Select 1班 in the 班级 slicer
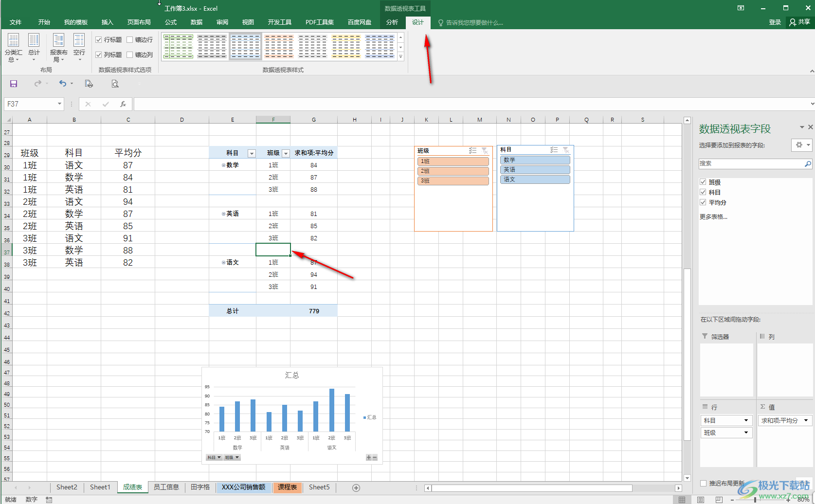This screenshot has width=815, height=504. tap(453, 162)
